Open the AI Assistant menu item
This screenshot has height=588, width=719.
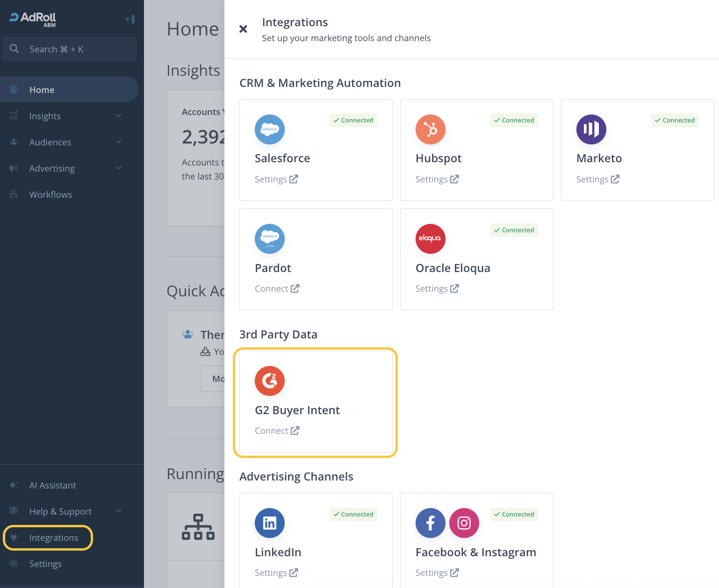click(52, 485)
